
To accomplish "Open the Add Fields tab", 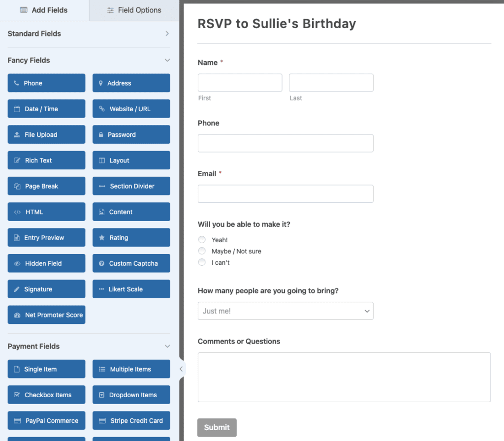I will click(44, 10).
